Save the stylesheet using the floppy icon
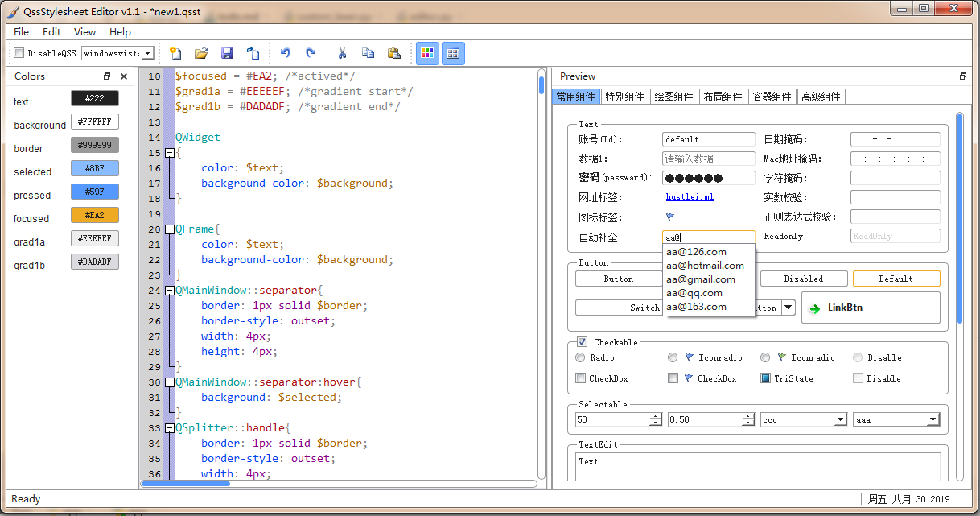 coord(227,53)
